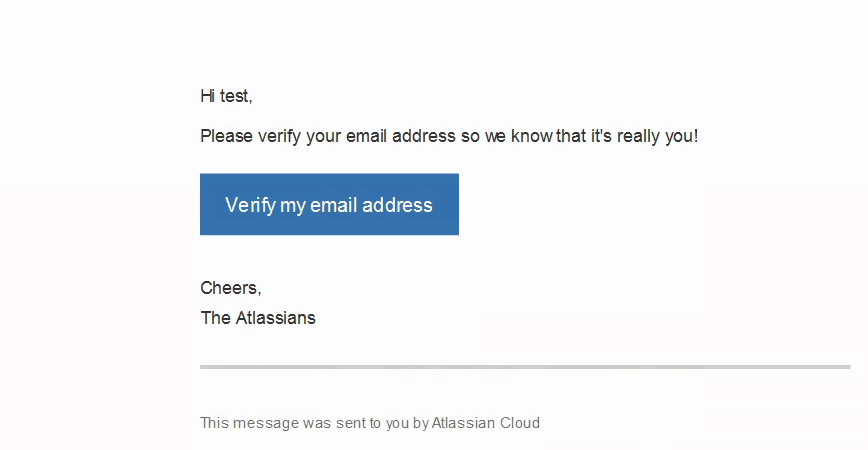Click the 'This message was sent' footer text
The width and height of the screenshot is (868, 450).
coord(370,423)
